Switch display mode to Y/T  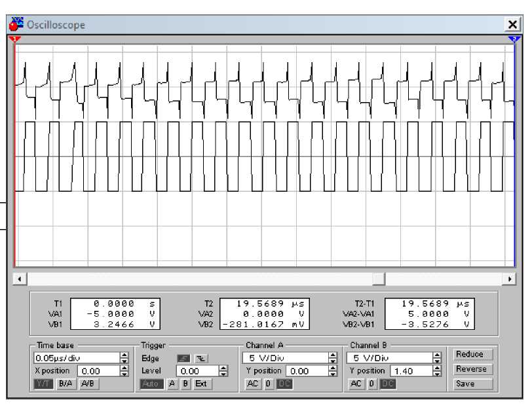[x=43, y=384]
